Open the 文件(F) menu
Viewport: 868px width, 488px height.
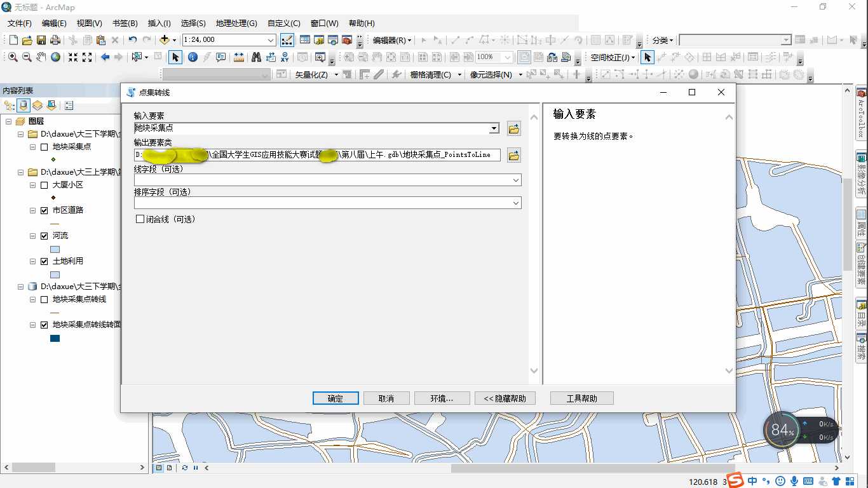click(20, 24)
